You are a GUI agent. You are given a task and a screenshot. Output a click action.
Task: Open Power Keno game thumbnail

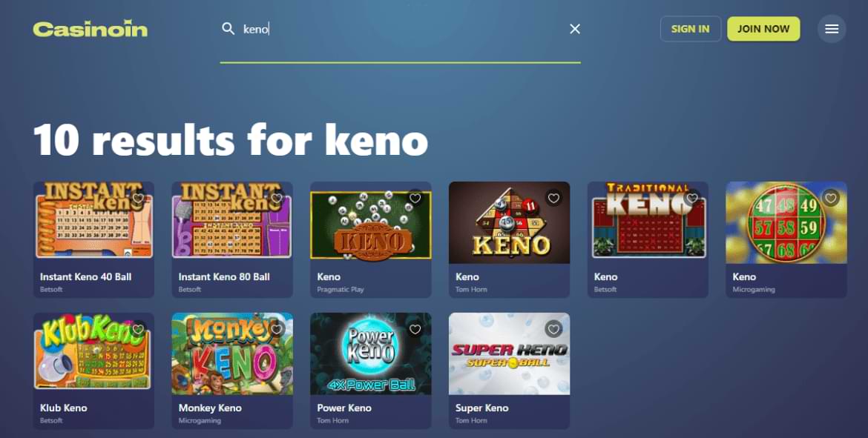(x=370, y=354)
